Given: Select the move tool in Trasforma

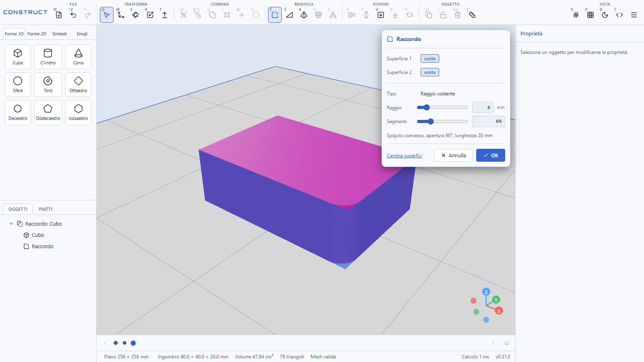Looking at the screenshot, I should tap(121, 15).
